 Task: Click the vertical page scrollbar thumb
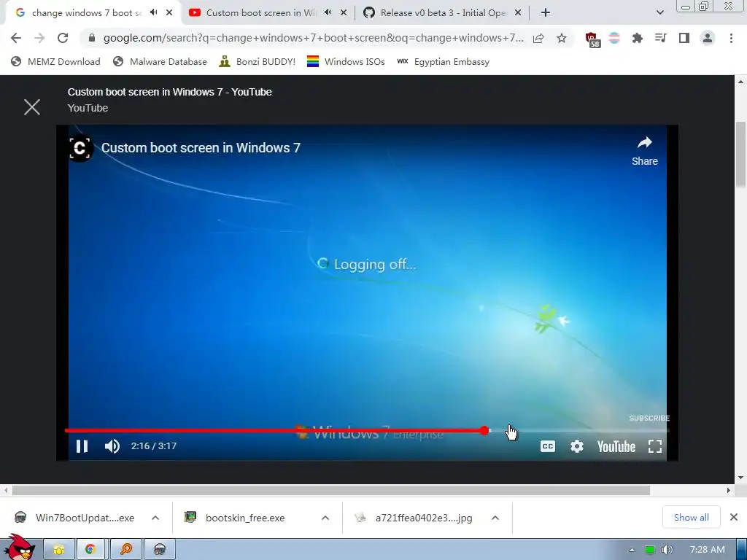[741, 155]
